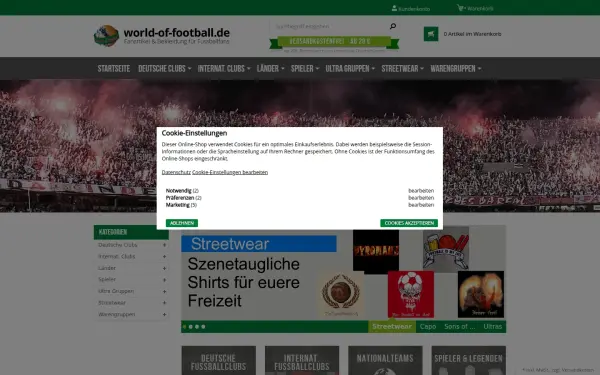Click Streetwear in Kategorien sidebar
Viewport: 600px width, 375px height.
pyautogui.click(x=112, y=303)
